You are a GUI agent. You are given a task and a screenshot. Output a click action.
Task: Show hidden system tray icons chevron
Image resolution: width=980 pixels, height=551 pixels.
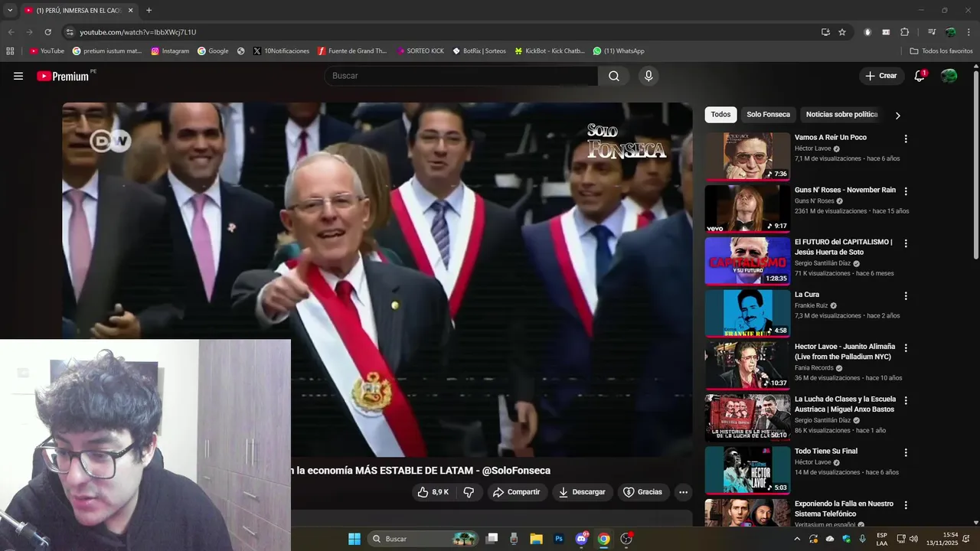(797, 539)
